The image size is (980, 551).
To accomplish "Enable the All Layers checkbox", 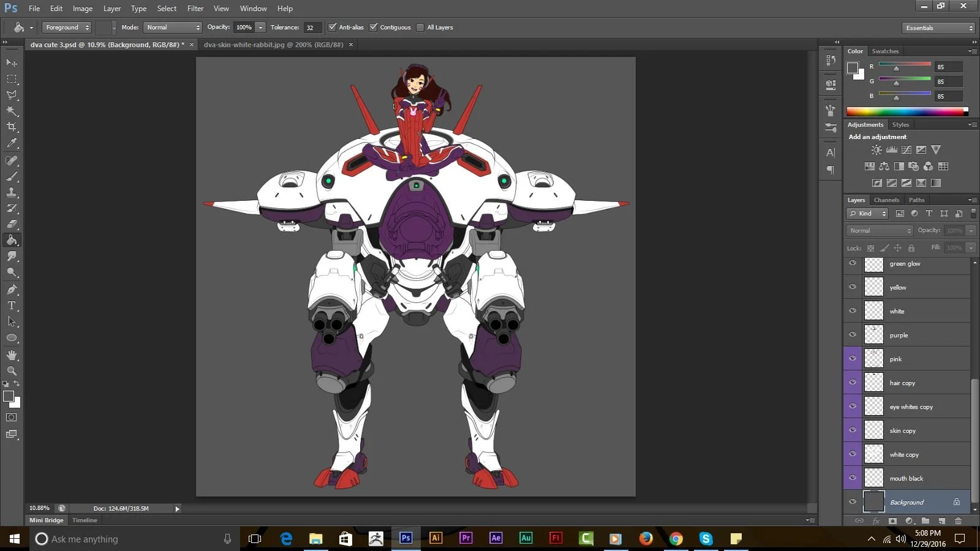I will tap(420, 27).
